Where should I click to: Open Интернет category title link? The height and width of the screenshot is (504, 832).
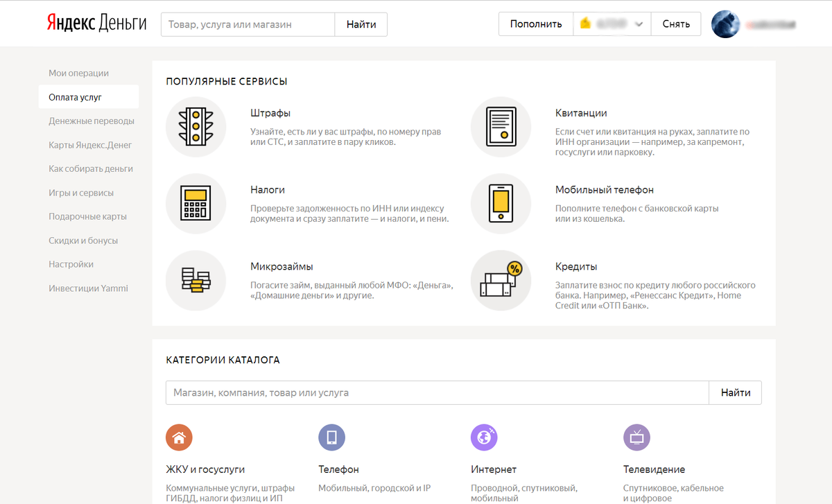[494, 469]
